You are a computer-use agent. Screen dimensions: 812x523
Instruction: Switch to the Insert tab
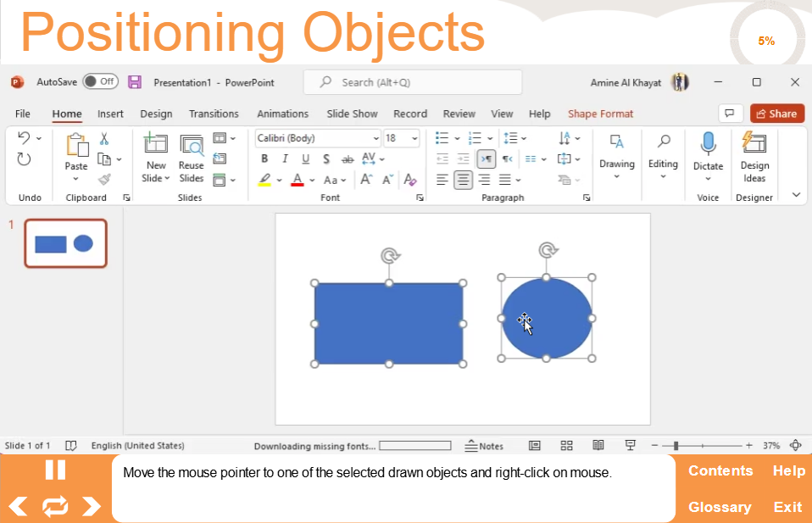tap(110, 114)
